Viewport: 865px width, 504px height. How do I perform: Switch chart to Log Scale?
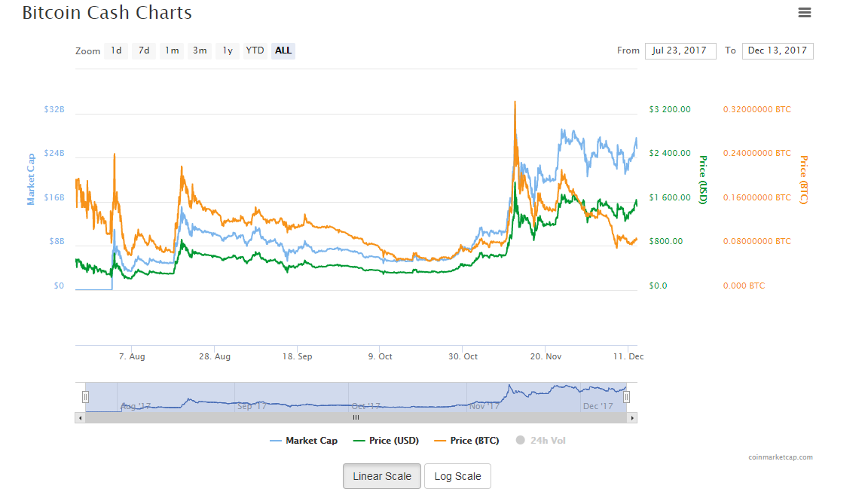pos(457,476)
